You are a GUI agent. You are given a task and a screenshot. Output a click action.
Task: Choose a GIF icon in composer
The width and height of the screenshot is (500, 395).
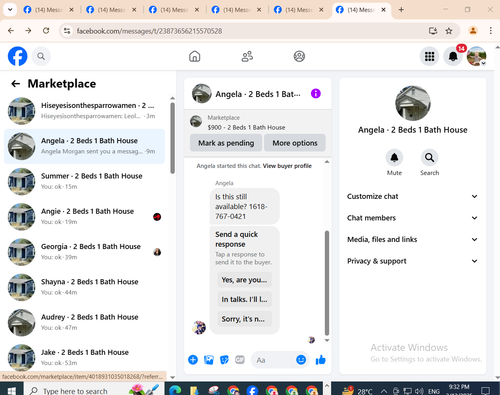[240, 360]
